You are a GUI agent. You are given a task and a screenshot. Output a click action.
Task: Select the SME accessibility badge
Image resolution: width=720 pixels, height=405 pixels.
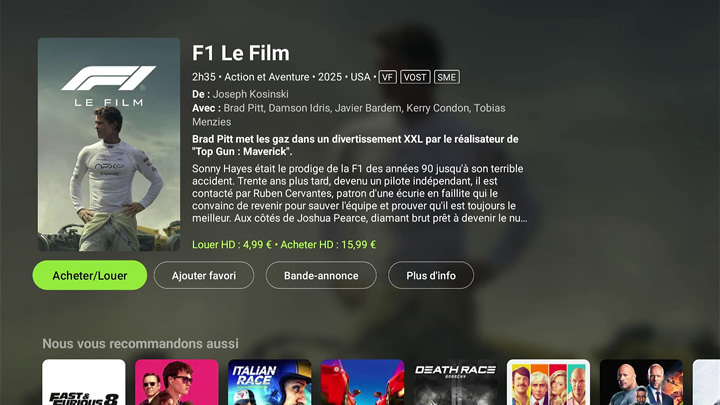(447, 77)
